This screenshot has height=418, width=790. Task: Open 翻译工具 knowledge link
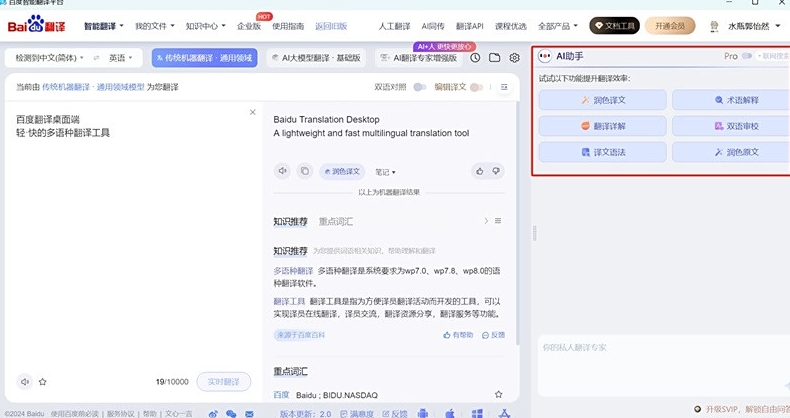pyautogui.click(x=289, y=301)
